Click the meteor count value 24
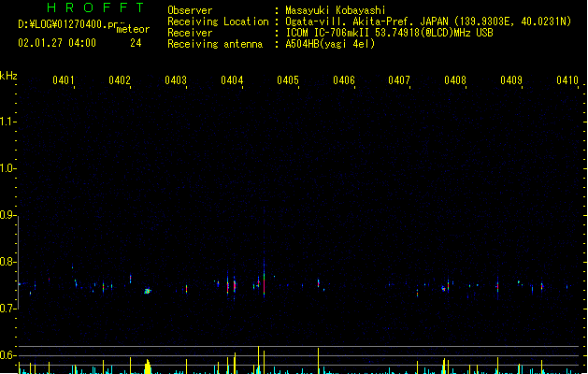 click(136, 43)
